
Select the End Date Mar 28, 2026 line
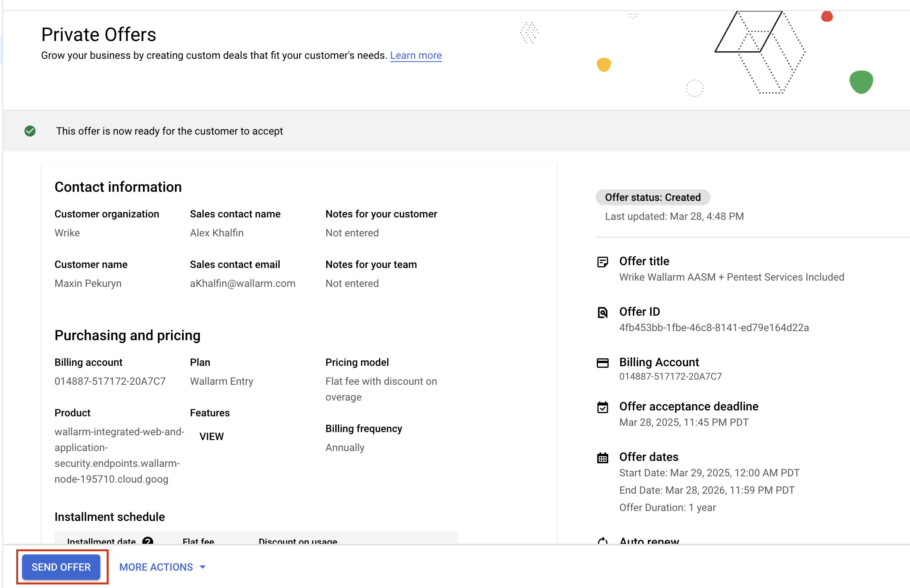pyautogui.click(x=707, y=490)
